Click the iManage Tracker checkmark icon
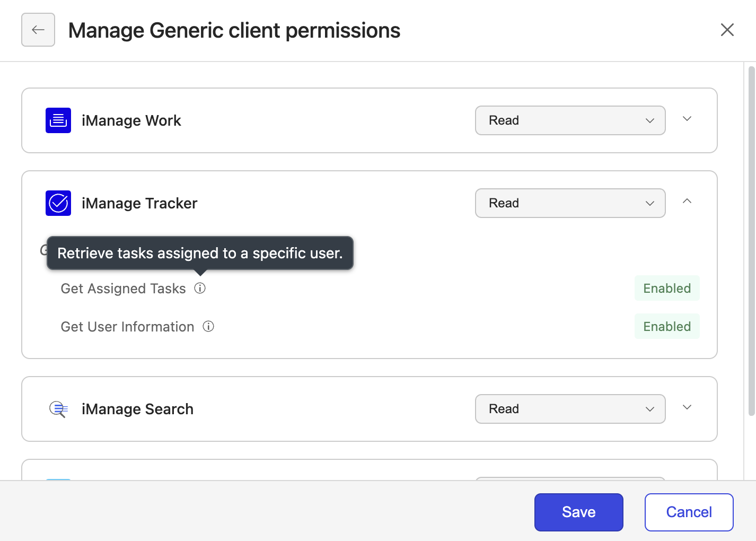 [x=58, y=203]
